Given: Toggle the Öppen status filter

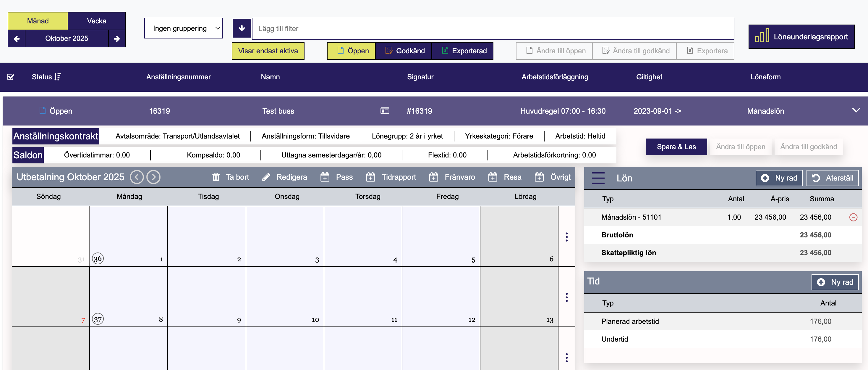Looking at the screenshot, I should point(351,51).
